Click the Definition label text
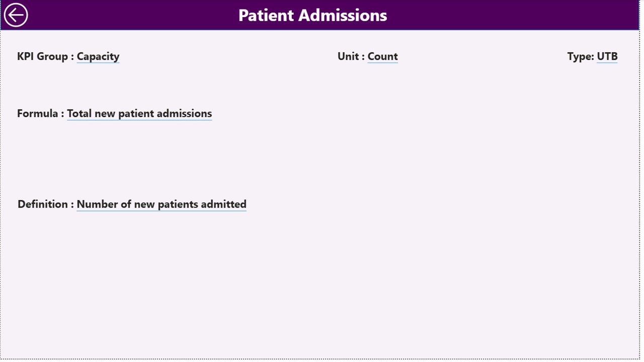This screenshot has height=362, width=644. coord(44,204)
